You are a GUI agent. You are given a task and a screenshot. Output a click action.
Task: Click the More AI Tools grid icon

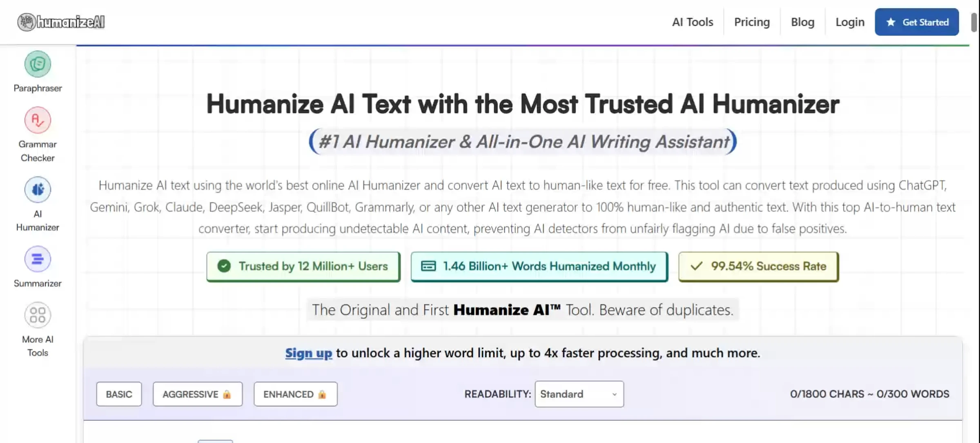(38, 314)
